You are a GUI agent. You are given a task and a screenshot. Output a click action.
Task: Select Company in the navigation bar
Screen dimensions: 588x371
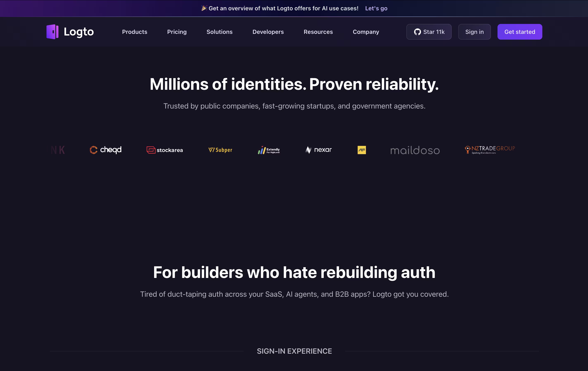[x=365, y=32]
